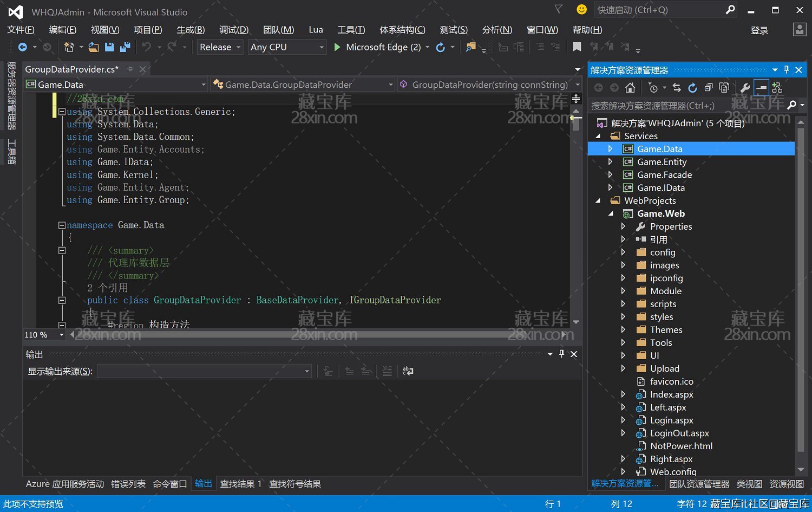The height and width of the screenshot is (512, 812).
Task: Open the GroupDataProvider member dropdown
Action: click(x=489, y=85)
